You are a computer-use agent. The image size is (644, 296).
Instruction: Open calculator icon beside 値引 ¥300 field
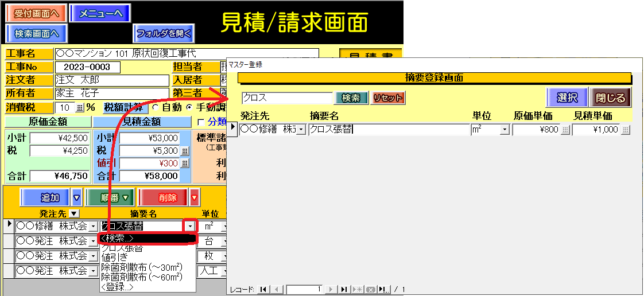click(185, 163)
